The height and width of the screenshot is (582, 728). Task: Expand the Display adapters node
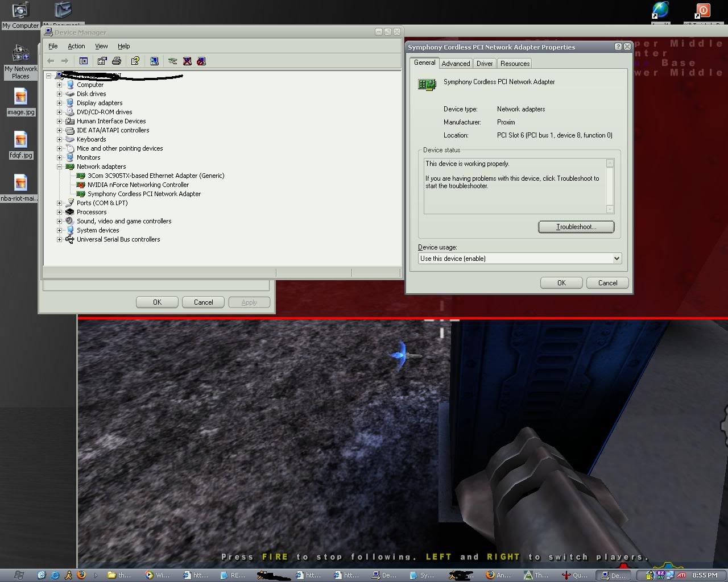[59, 103]
